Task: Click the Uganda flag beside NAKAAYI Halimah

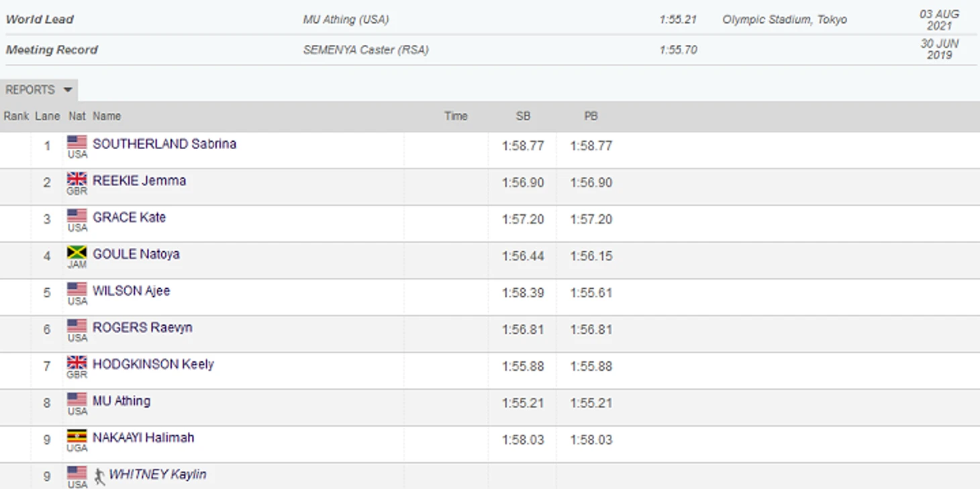Action: 77,437
